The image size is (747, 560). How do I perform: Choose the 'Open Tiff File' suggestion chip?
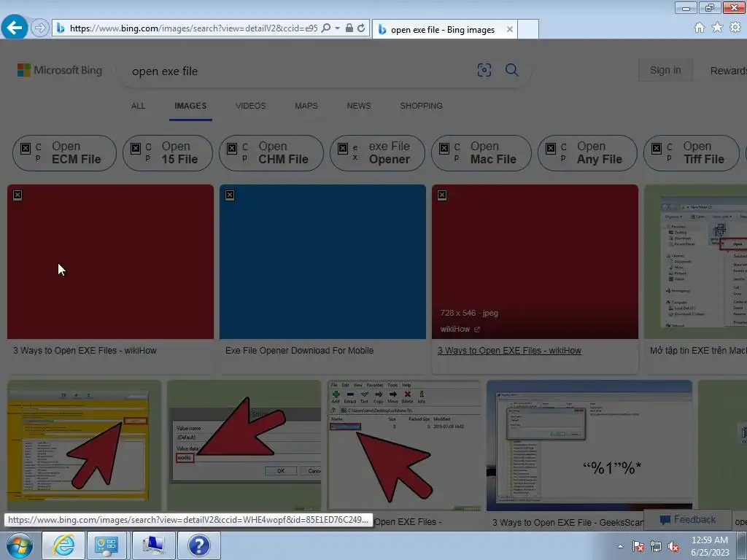[x=692, y=153]
